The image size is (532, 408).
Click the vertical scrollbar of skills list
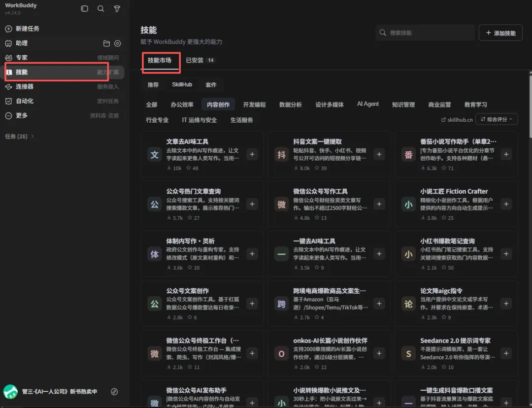(x=531, y=105)
